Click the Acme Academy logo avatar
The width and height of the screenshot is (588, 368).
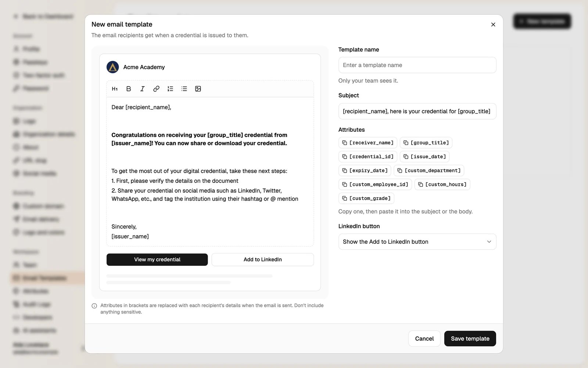pyautogui.click(x=112, y=67)
